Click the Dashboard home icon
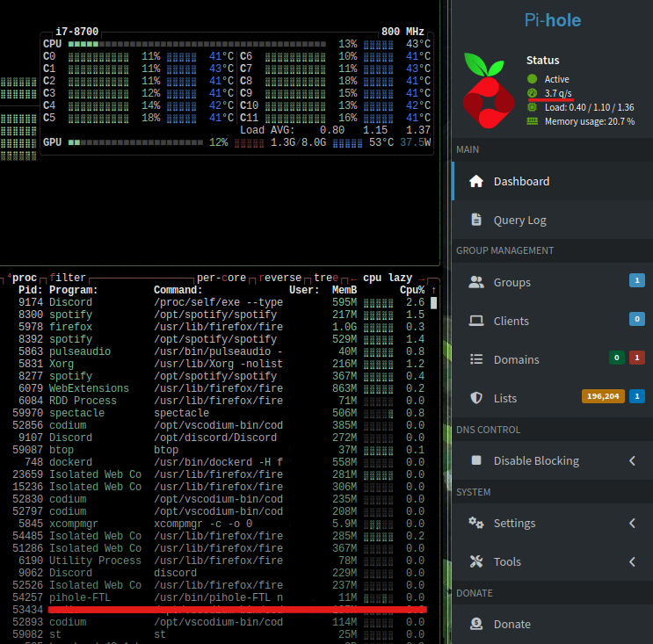The width and height of the screenshot is (653, 644). [476, 181]
